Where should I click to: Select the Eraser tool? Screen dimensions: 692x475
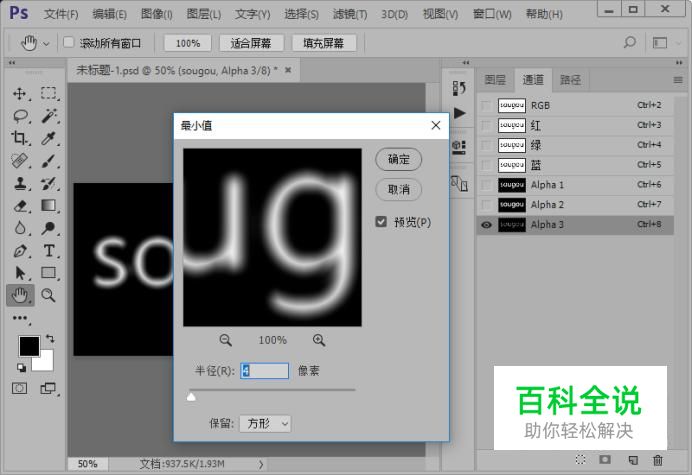(x=20, y=206)
